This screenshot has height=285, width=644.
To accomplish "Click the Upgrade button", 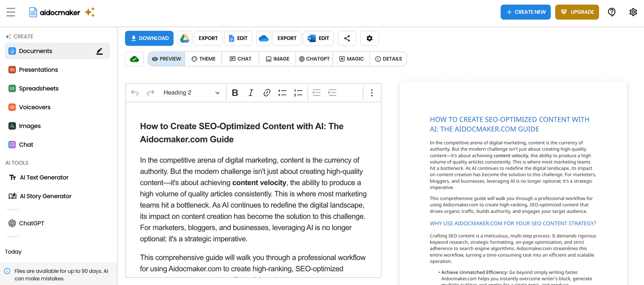I will click(x=577, y=12).
